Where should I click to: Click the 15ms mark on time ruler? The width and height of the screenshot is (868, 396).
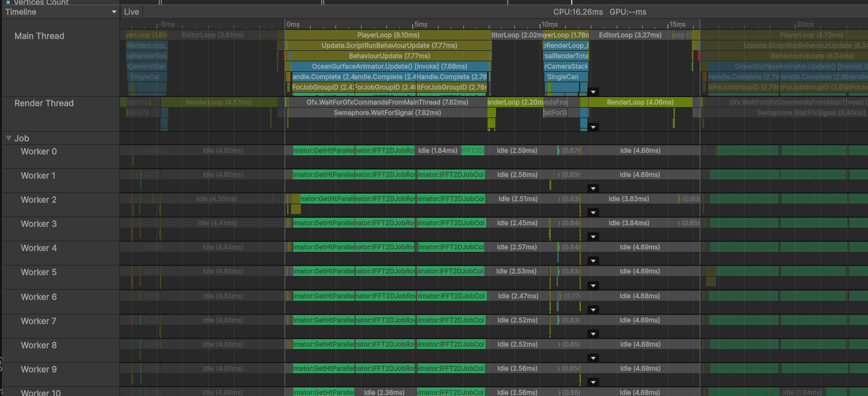tap(677, 23)
